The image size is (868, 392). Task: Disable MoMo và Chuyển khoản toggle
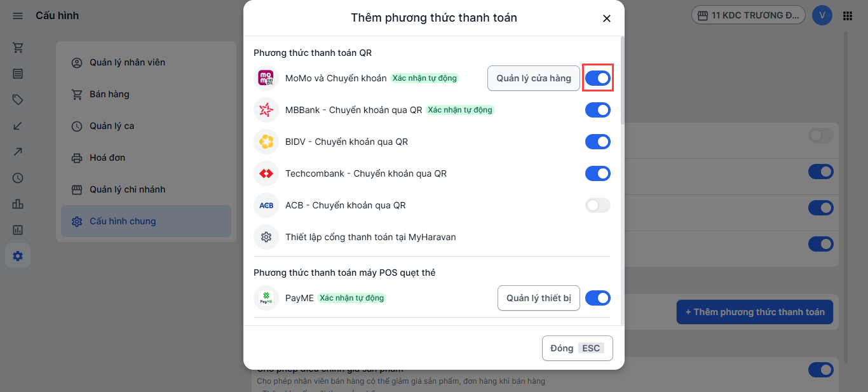tap(597, 78)
